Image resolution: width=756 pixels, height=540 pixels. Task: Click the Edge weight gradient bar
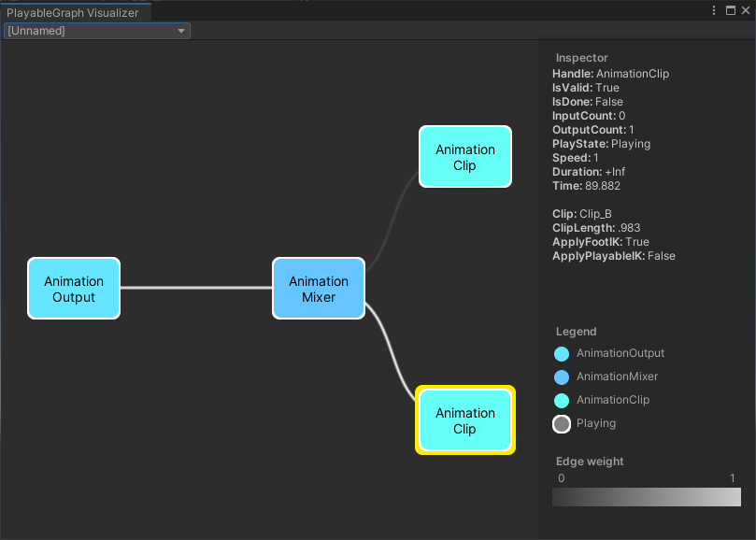[x=646, y=497]
